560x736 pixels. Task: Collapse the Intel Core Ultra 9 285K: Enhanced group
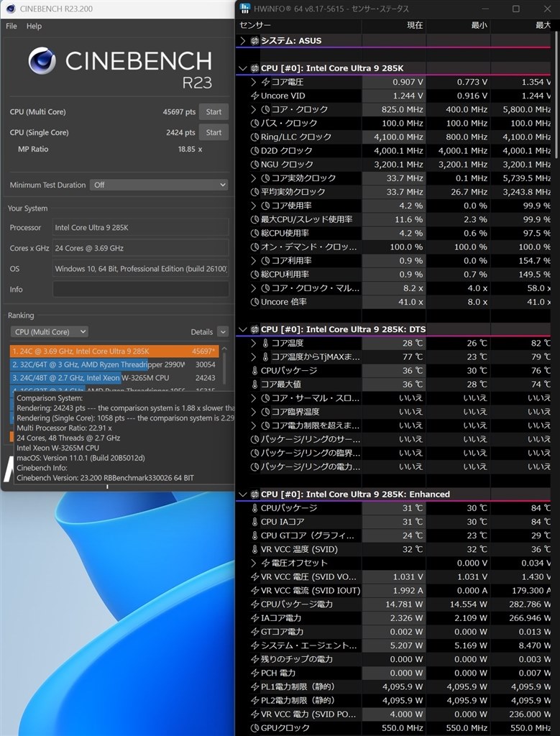(x=243, y=494)
